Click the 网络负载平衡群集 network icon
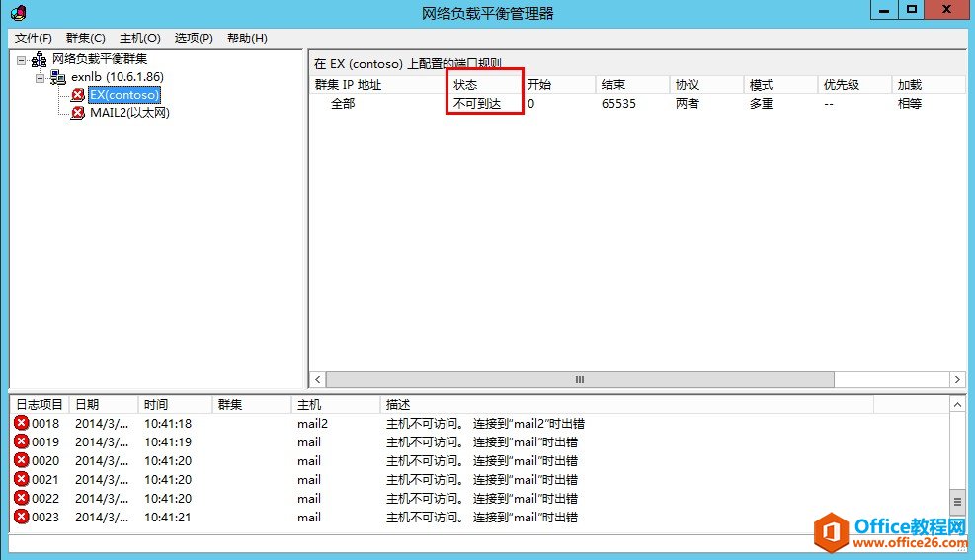975x560 pixels. [39, 59]
